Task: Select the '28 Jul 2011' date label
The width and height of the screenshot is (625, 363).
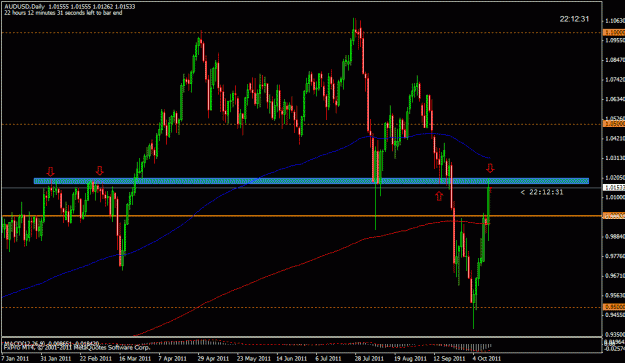Action: click(369, 358)
